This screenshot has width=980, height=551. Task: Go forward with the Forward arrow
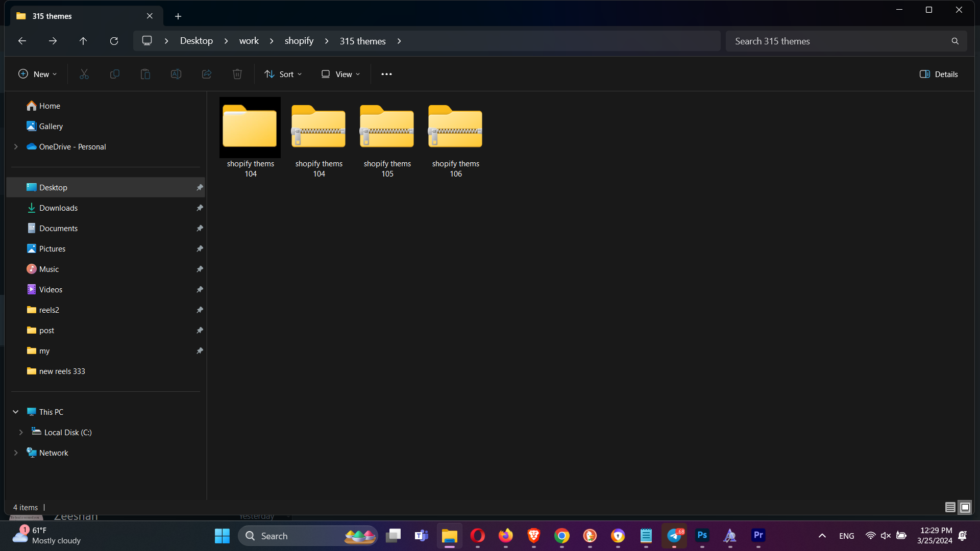(x=53, y=41)
